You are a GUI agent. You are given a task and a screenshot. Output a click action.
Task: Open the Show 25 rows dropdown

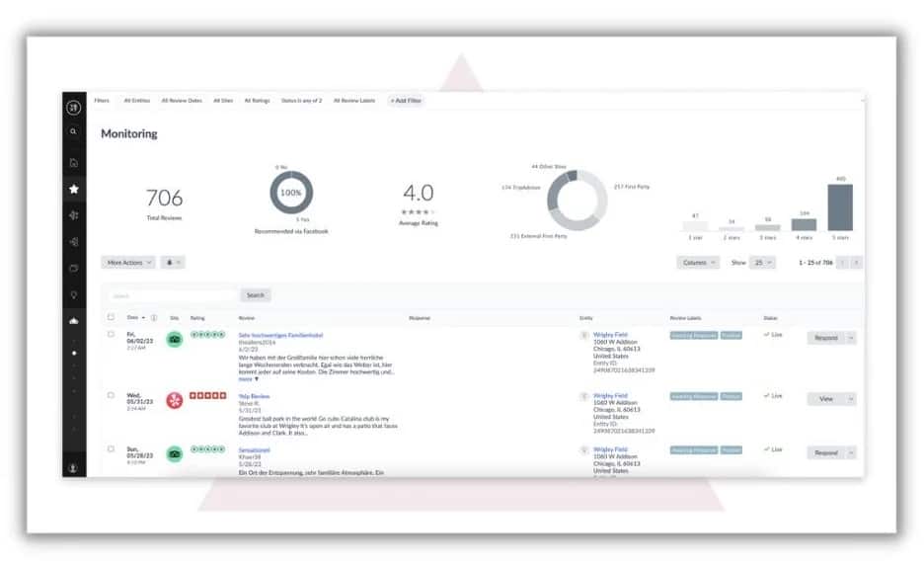point(762,263)
